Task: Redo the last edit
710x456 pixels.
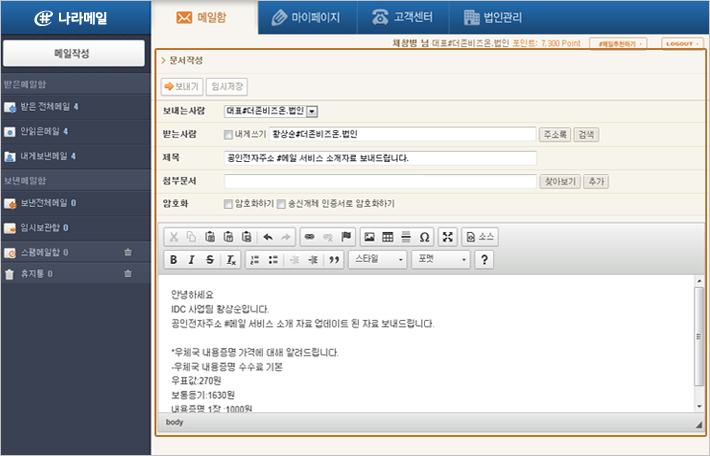Action: pyautogui.click(x=286, y=237)
